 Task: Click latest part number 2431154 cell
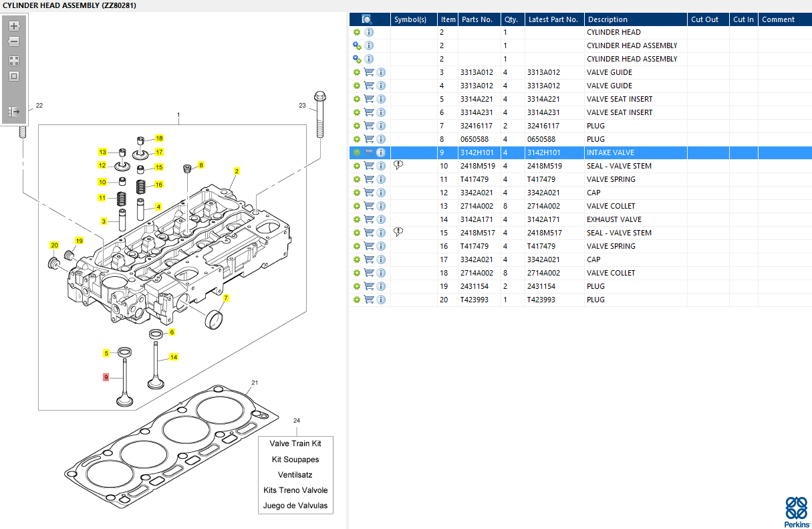tap(555, 286)
